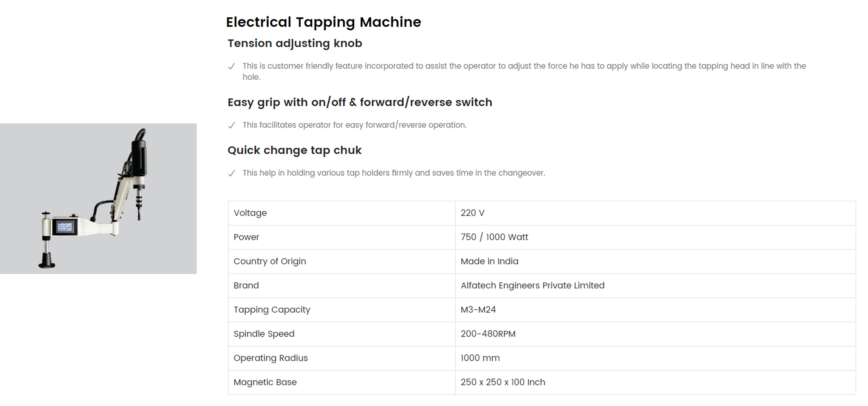Image resolution: width=868 pixels, height=406 pixels.
Task: Click the Magnetic Base row label
Action: pyautogui.click(x=265, y=382)
